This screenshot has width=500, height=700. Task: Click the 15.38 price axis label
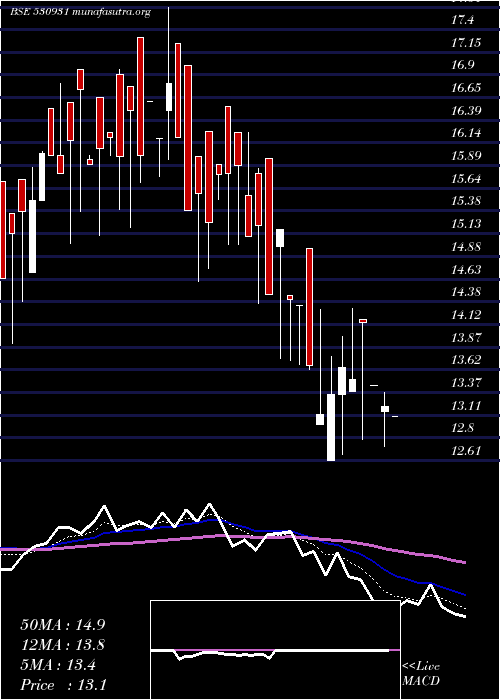(466, 201)
